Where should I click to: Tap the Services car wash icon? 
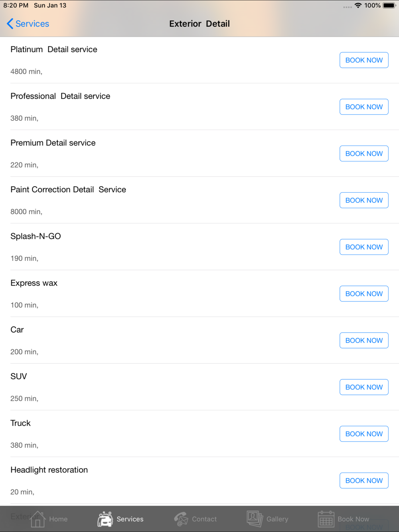[x=105, y=519]
